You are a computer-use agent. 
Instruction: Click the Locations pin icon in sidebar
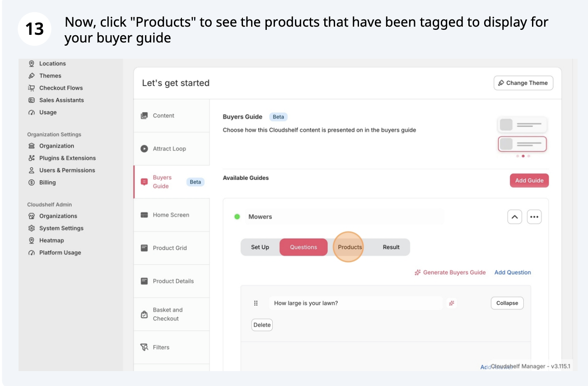[32, 64]
